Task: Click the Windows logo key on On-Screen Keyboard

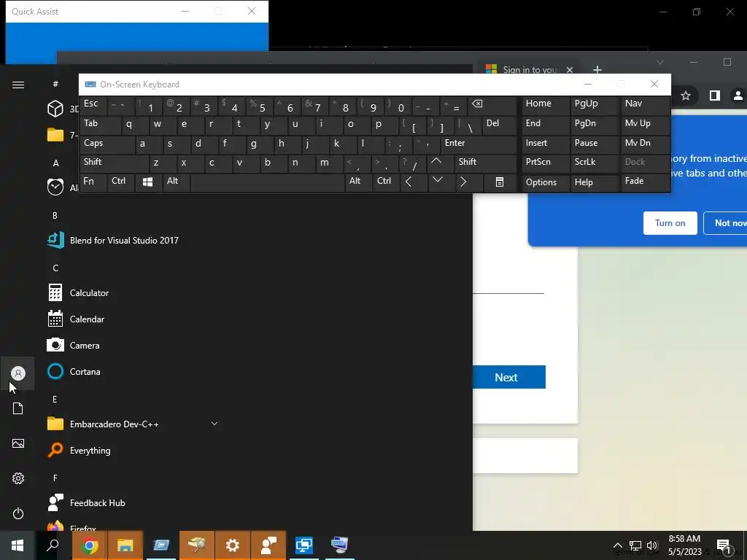Action: click(147, 182)
